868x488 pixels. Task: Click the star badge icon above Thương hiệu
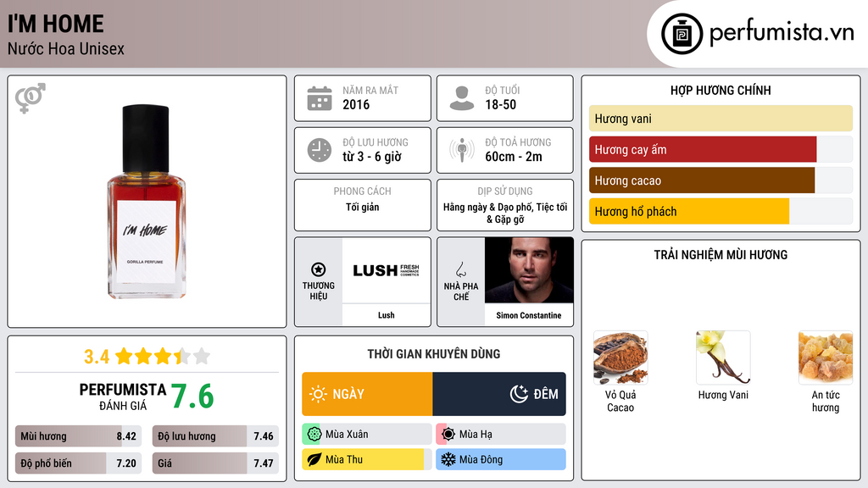319,269
